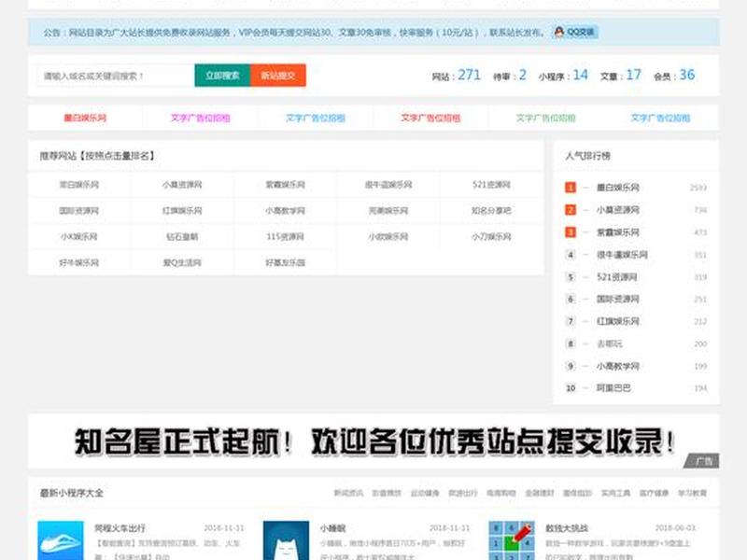The width and height of the screenshot is (747, 560).
Task: Open 墨白娱乐网 in popularity ranking
Action: coord(618,188)
